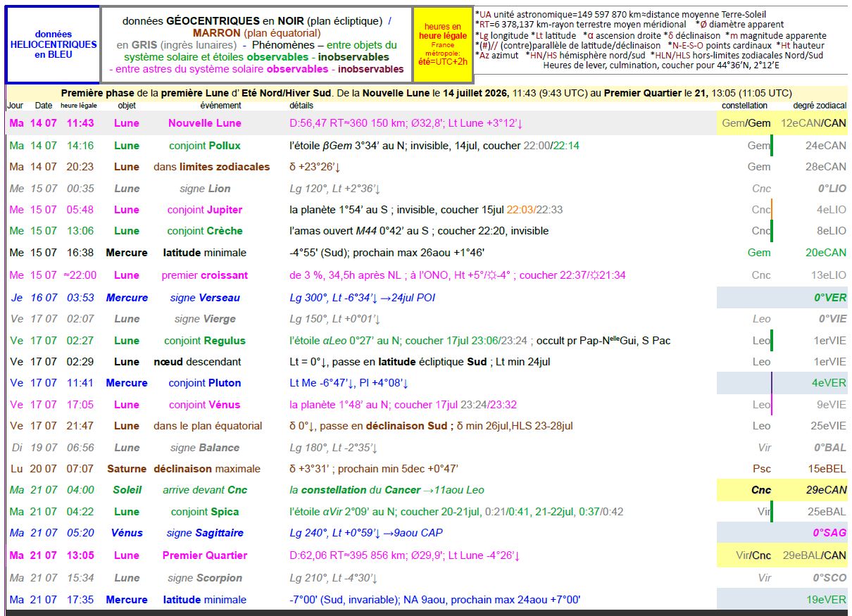Click the time '21:47'
Viewport: 852px width, 616px height.
(x=80, y=426)
